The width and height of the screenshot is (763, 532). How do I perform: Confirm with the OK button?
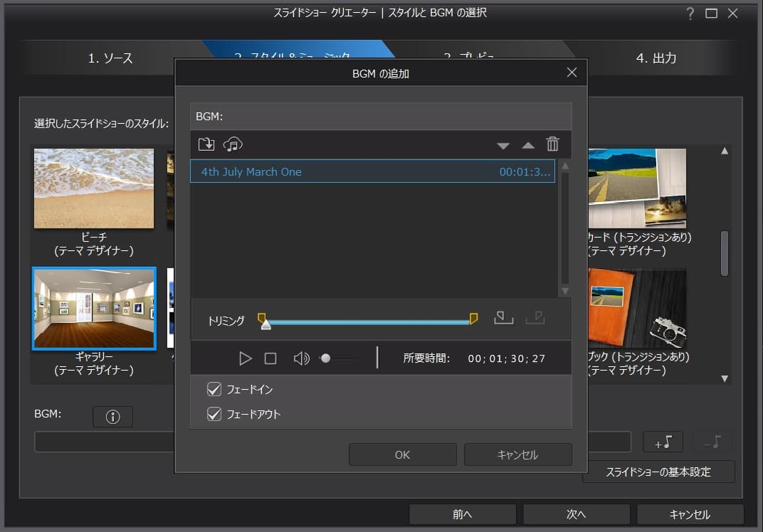click(x=402, y=454)
